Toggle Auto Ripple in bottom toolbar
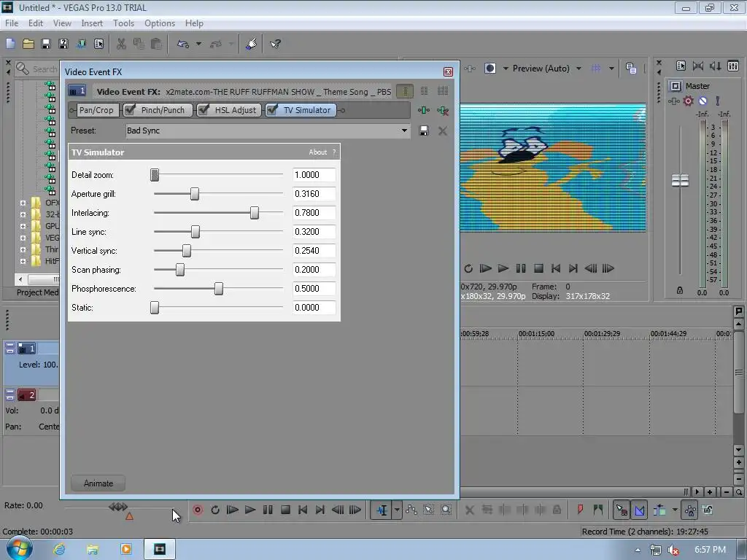The height and width of the screenshot is (560, 747). [x=659, y=510]
